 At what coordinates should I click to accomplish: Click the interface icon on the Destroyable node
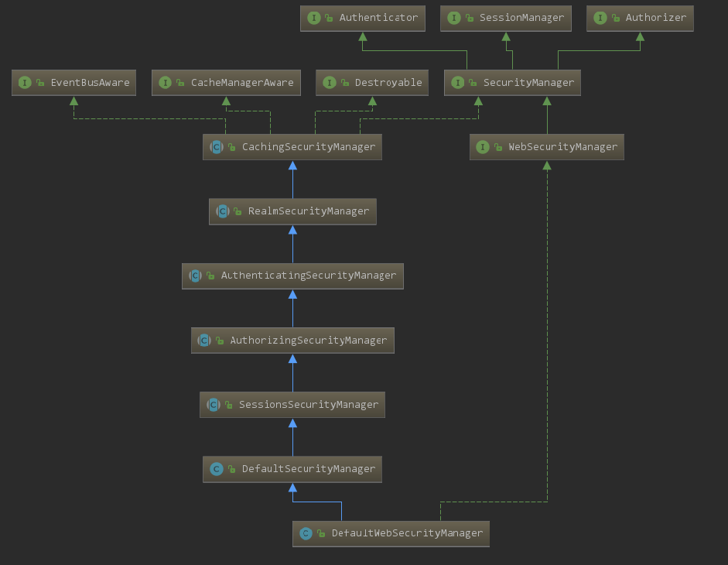[x=329, y=82]
